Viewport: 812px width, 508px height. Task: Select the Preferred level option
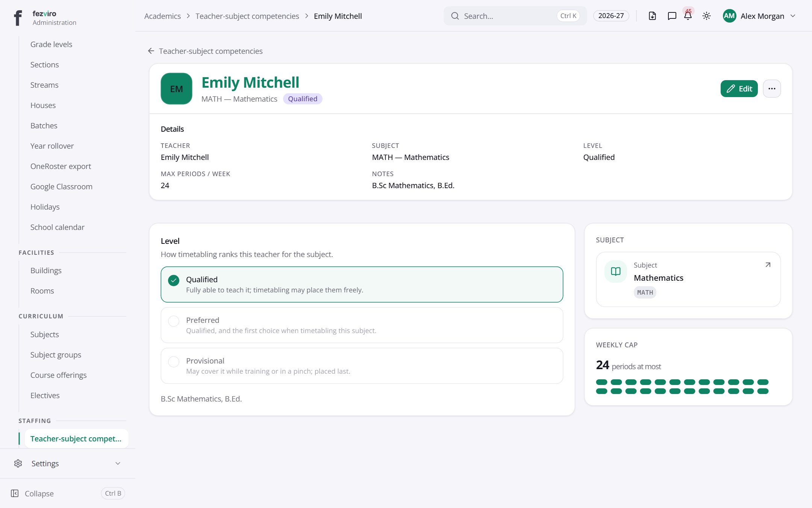click(362, 325)
